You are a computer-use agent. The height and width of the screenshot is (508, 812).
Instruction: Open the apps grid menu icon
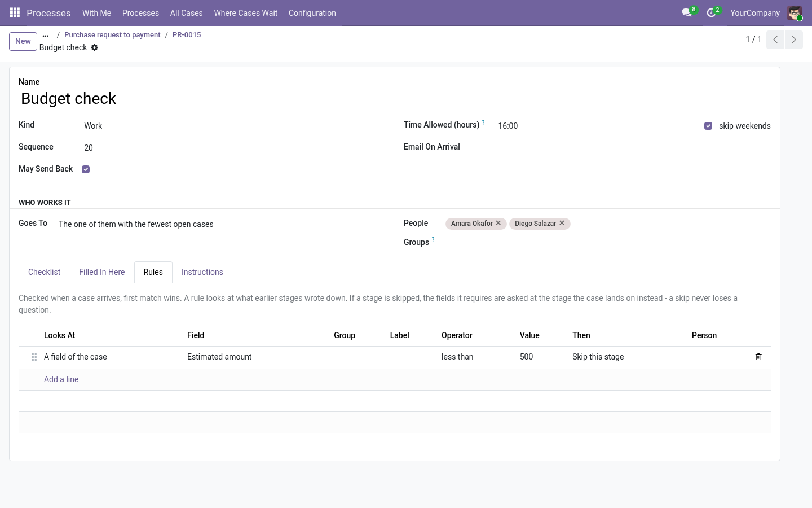(x=15, y=12)
